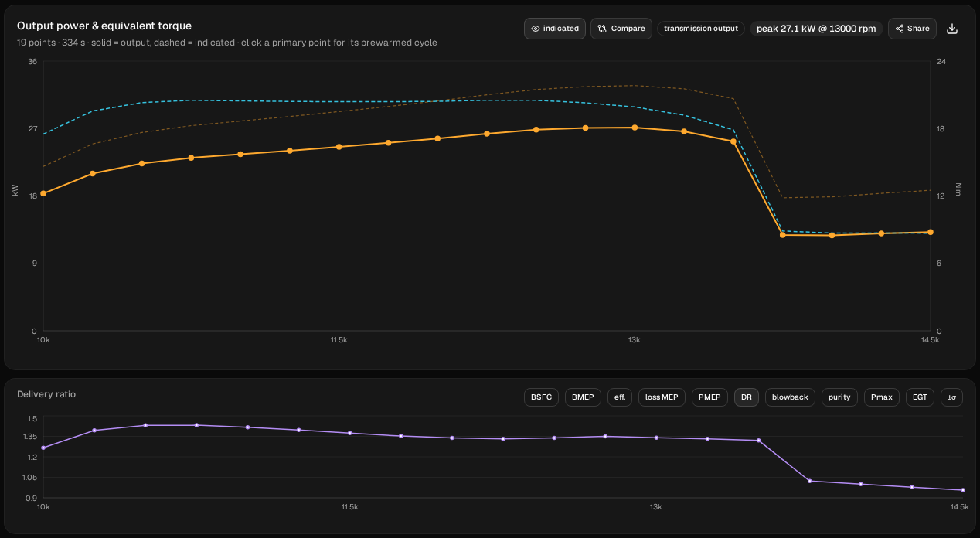Click the output power point at 14.5k rpm
Image resolution: width=980 pixels, height=538 pixels.
931,232
